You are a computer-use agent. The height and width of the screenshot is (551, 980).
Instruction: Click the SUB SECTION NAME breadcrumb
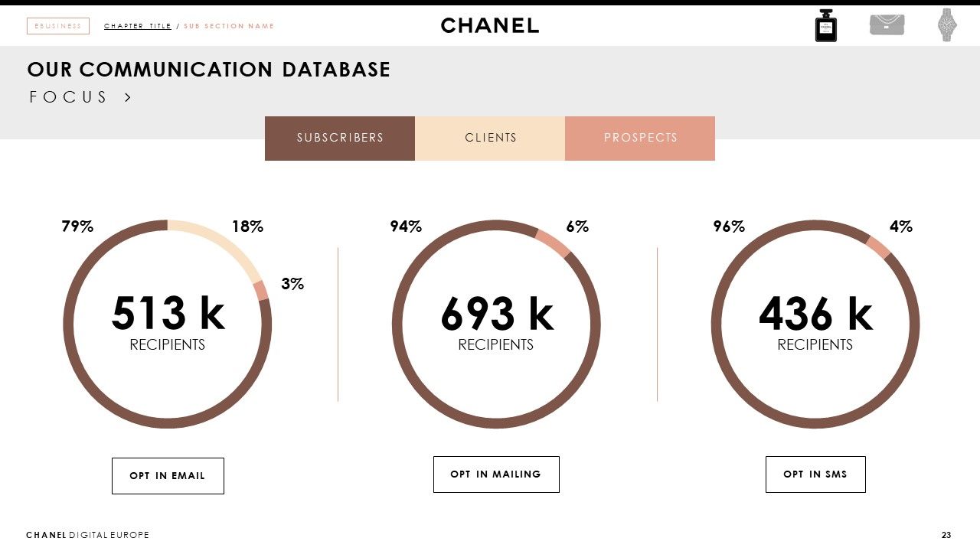[229, 26]
